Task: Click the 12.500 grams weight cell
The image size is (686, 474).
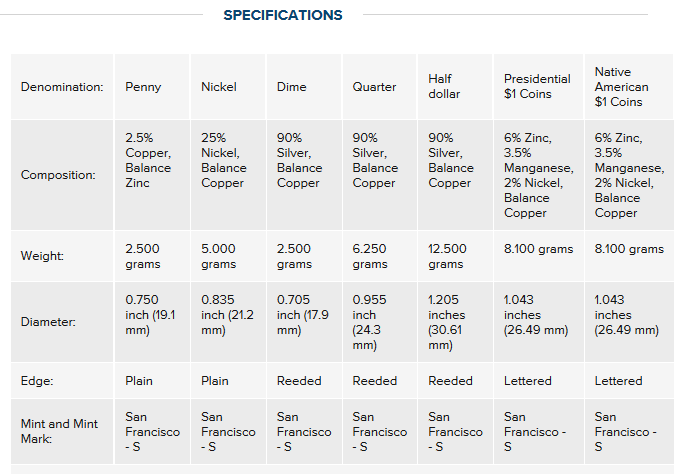Action: pos(447,256)
